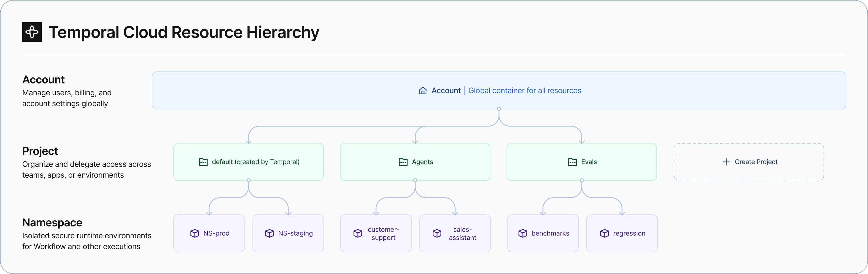Click the 'Temporal Cloud Resource Hierarchy' title

[184, 32]
